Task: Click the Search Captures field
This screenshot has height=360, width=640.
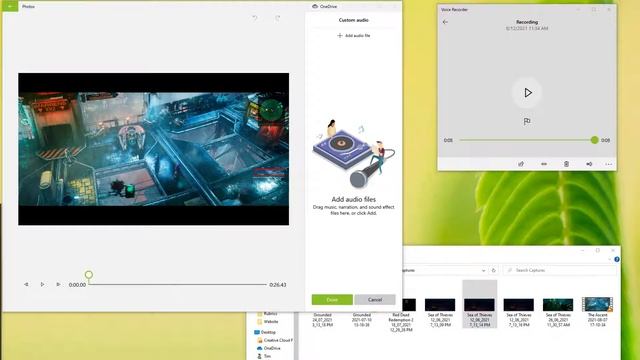Action: click(560, 270)
